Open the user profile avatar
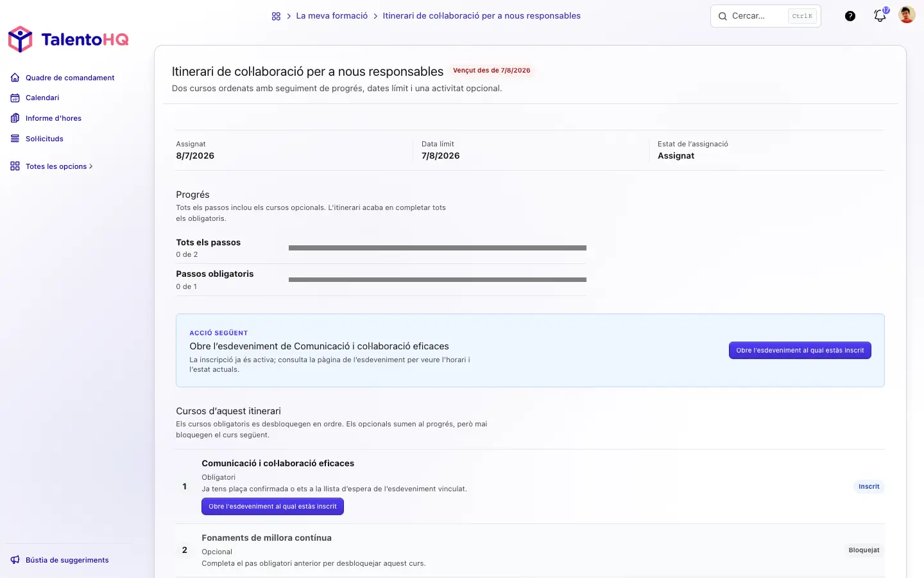The image size is (924, 578). pyautogui.click(x=907, y=15)
